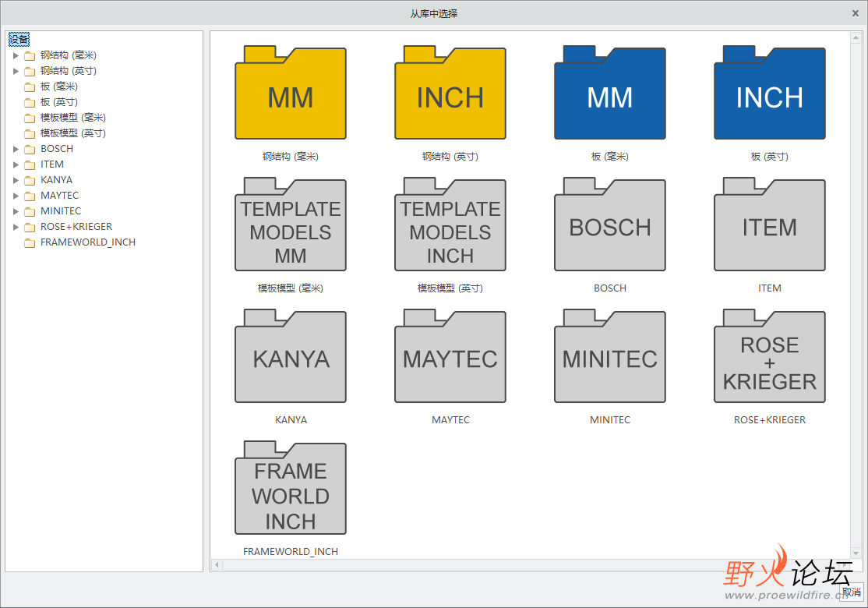Click the FRAMEWORLD_INCH caption under its folder
Screen dimensions: 868x608
click(291, 552)
